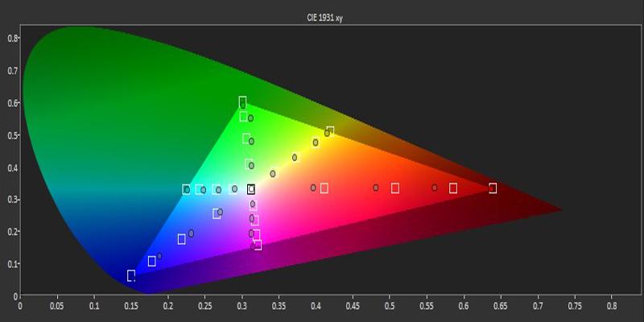The height and width of the screenshot is (322, 644).
Task: Click the 'CIE 1931 xy' chart title
Action: click(324, 19)
